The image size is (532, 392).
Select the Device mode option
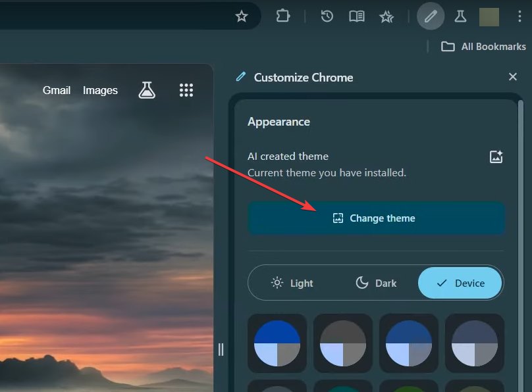coord(460,283)
